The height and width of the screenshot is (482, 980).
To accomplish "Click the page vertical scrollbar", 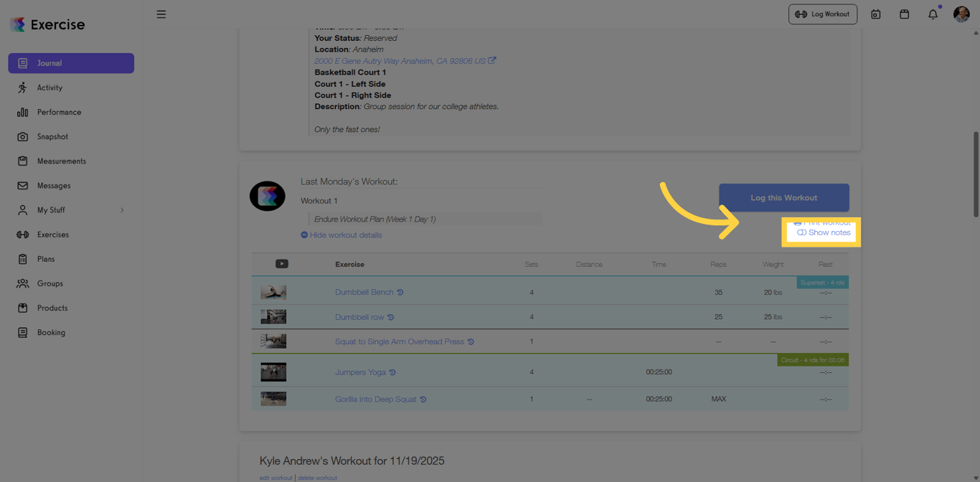I will (x=976, y=174).
